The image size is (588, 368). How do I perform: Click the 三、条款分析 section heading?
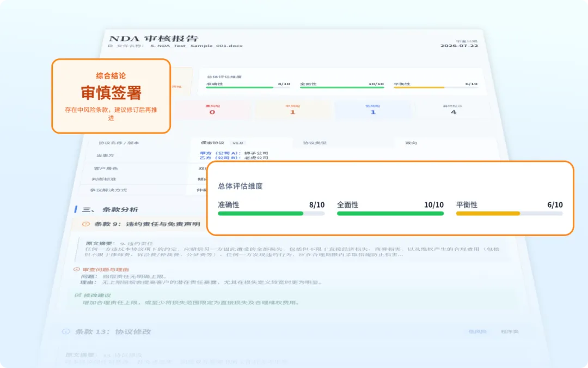coord(110,209)
